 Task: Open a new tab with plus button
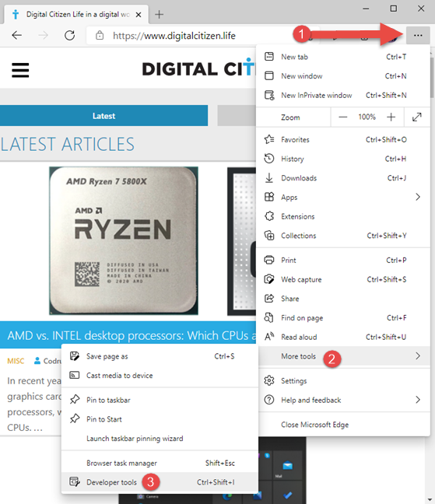click(159, 15)
